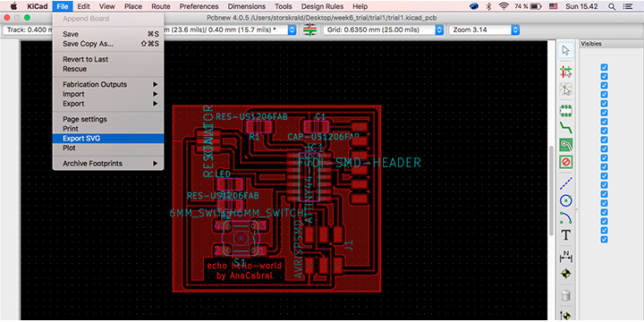Select the graphic line tool
Screen dimensions: 644x322
click(x=566, y=183)
